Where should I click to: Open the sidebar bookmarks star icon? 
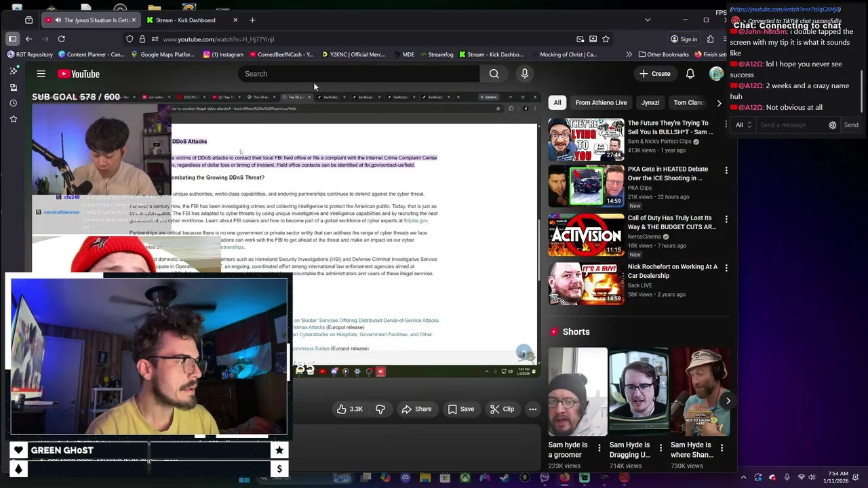pyautogui.click(x=14, y=119)
